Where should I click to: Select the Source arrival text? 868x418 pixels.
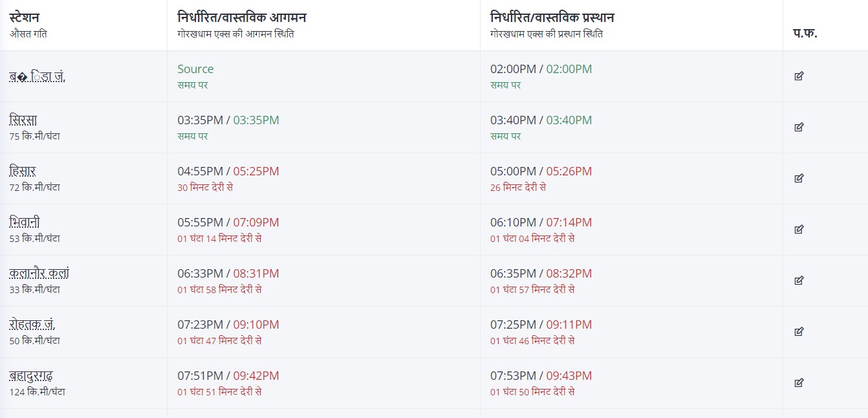(x=195, y=69)
